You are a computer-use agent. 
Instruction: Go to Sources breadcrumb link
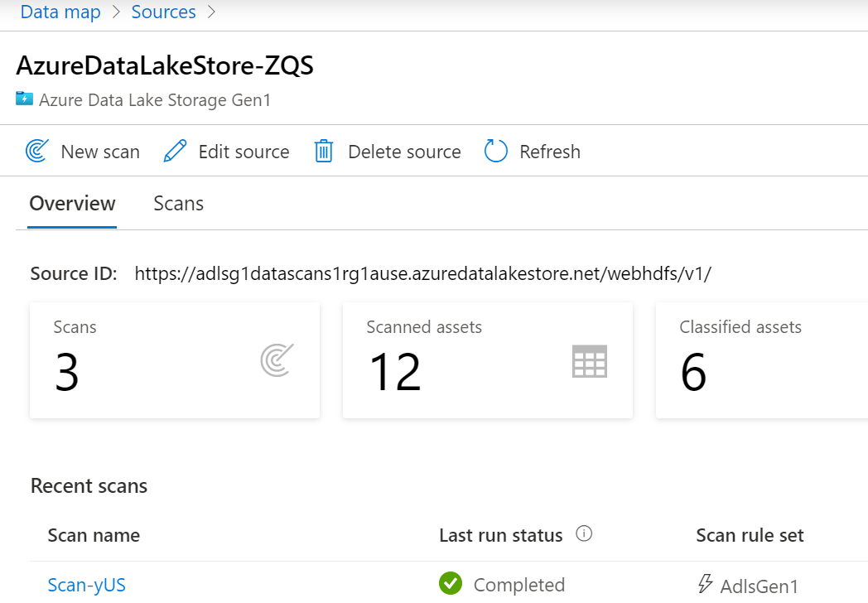(163, 12)
